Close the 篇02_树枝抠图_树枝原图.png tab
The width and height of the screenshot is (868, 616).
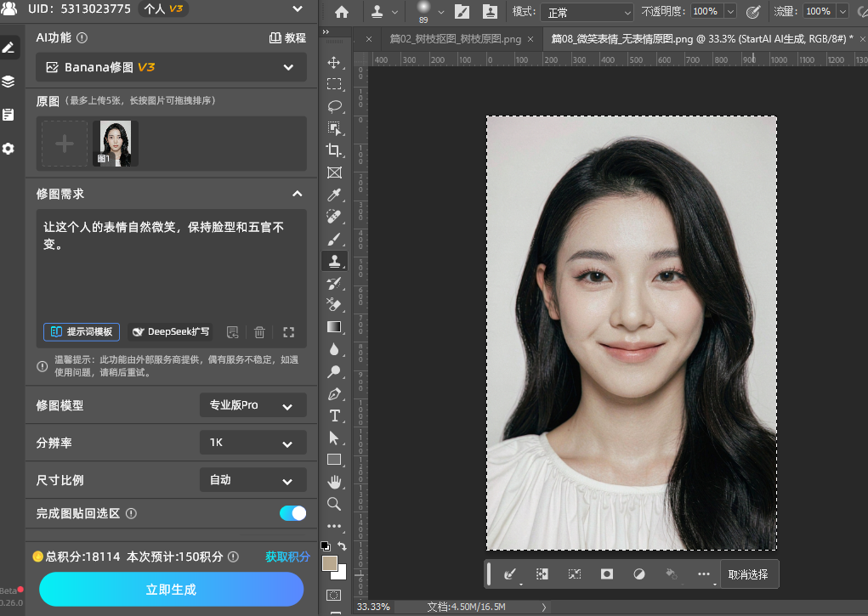pyautogui.click(x=530, y=39)
